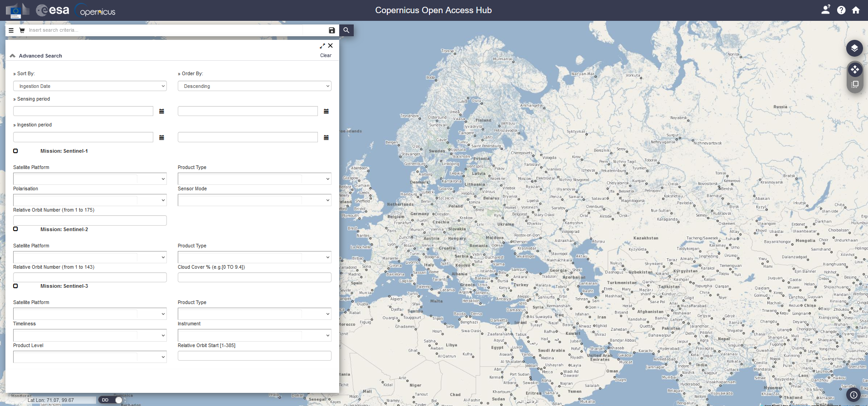Viewport: 868px width, 406px height.
Task: Open the user login profile icon
Action: 825,10
